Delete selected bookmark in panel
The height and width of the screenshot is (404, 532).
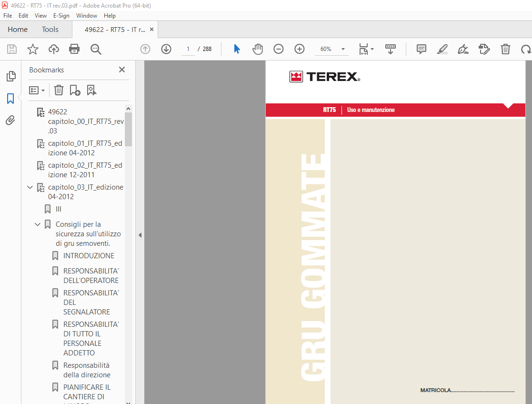(x=59, y=90)
